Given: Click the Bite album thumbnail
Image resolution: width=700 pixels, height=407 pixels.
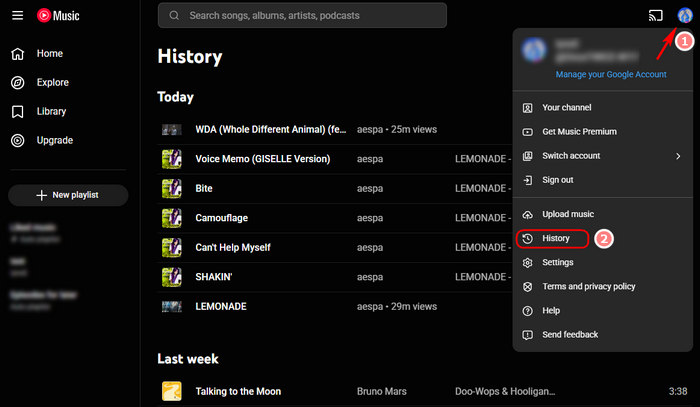Looking at the screenshot, I should (171, 189).
